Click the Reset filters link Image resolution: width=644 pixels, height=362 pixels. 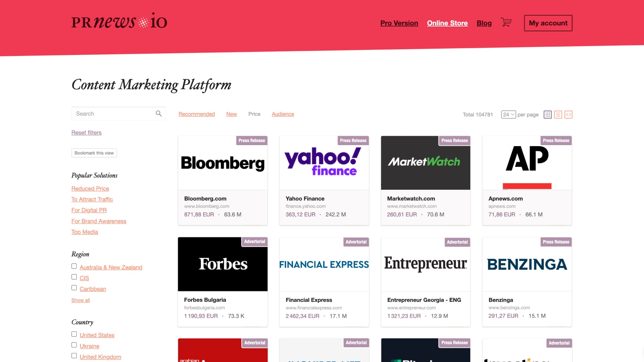coord(86,133)
